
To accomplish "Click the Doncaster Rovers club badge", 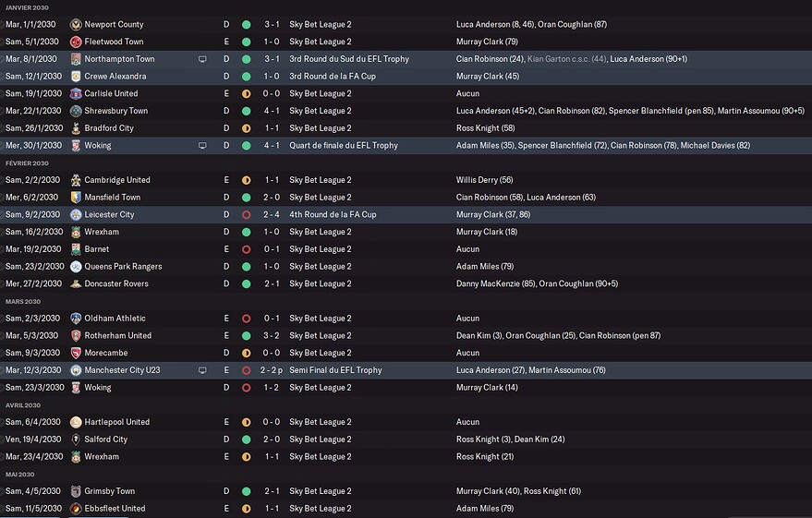I will pos(76,283).
